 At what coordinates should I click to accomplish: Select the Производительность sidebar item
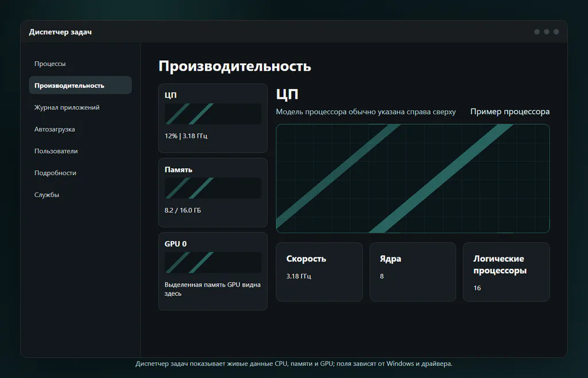pyautogui.click(x=80, y=86)
